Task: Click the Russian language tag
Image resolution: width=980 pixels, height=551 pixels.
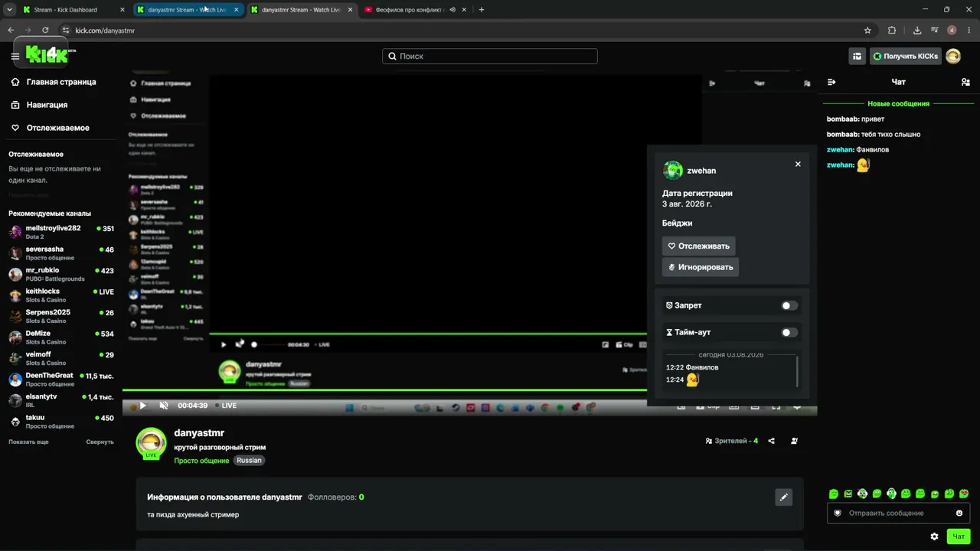Action: coord(249,461)
